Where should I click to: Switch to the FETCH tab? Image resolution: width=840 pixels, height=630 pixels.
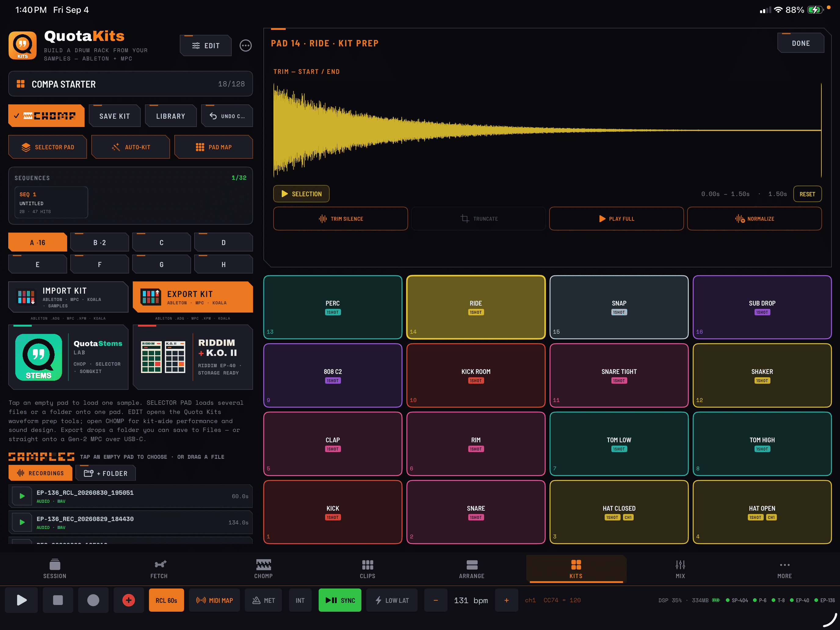pos(159,568)
